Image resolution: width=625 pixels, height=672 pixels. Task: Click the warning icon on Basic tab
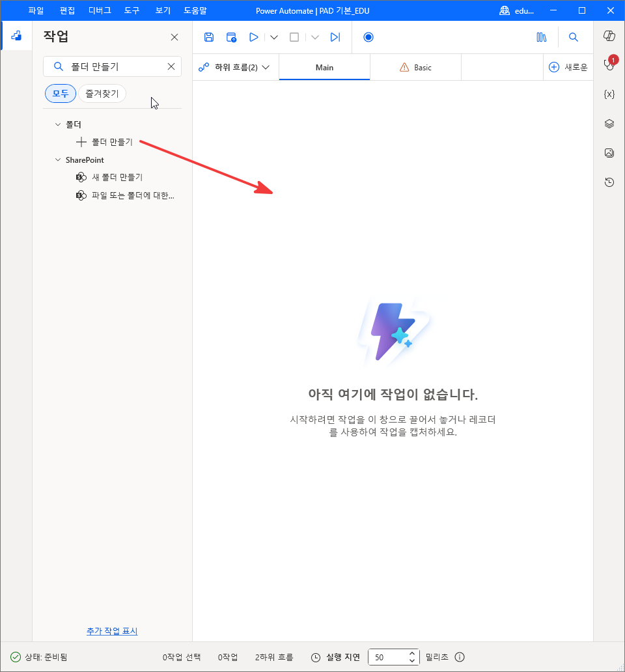[404, 67]
